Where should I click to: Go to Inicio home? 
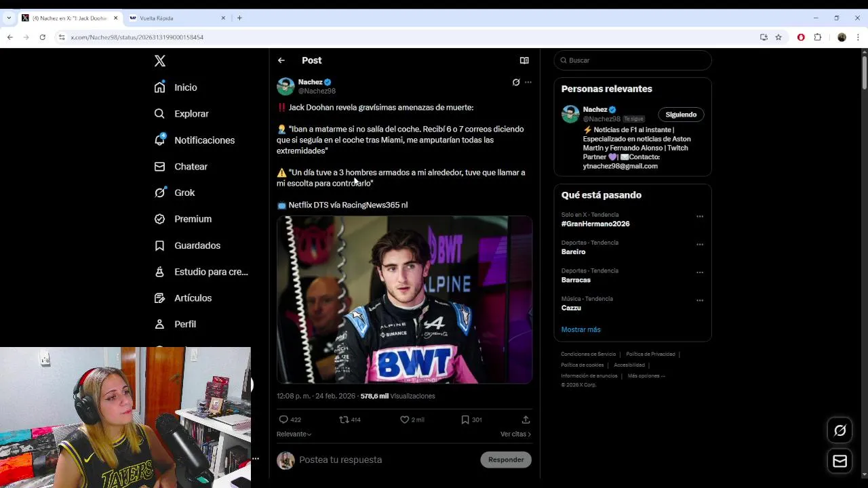[x=176, y=87]
